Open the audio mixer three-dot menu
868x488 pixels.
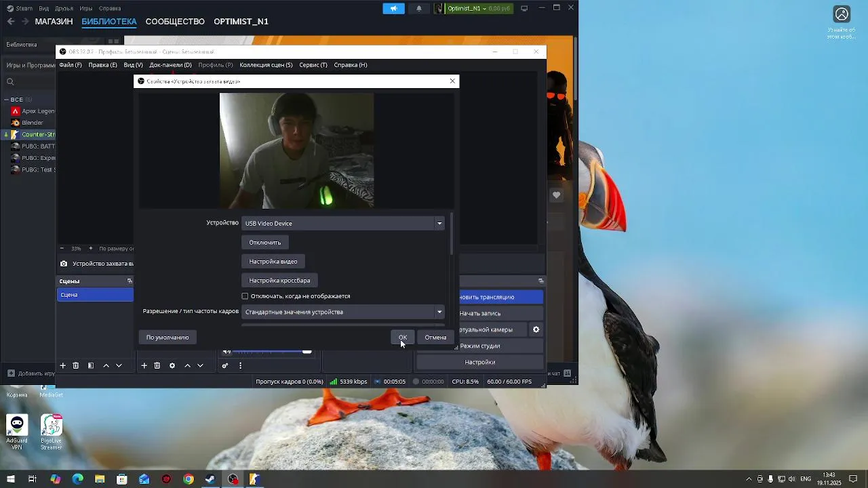[x=240, y=365]
